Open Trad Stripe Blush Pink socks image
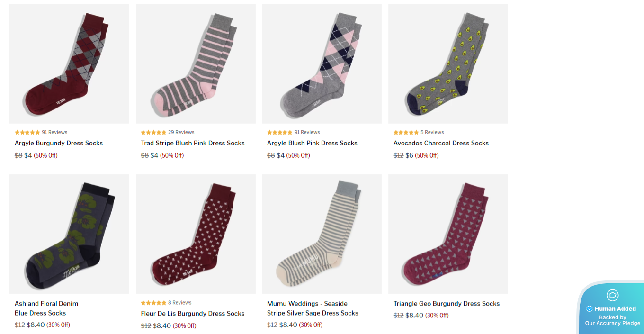The width and height of the screenshot is (644, 334). point(196,64)
